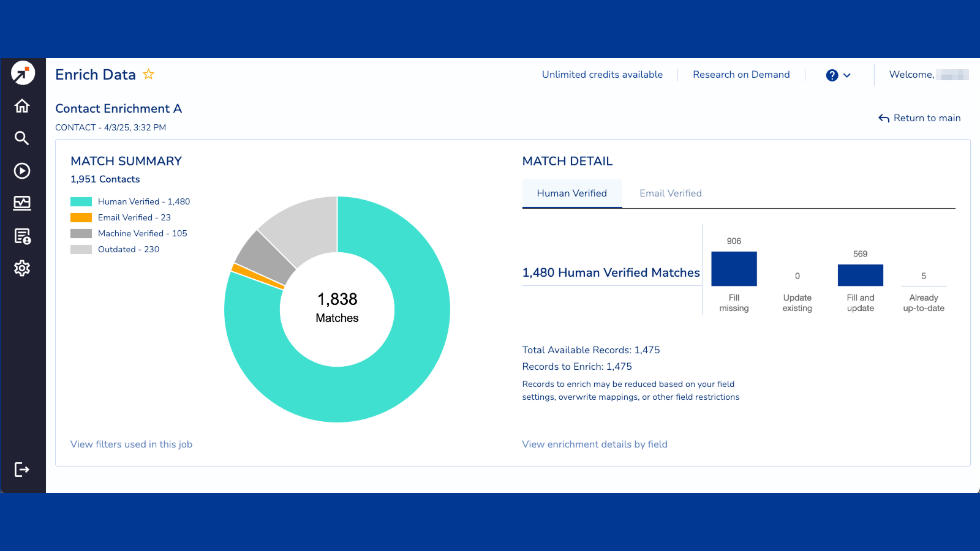Screen dimensions: 980x551
Task: Open the list with user sidebar icon
Action: coord(22,236)
